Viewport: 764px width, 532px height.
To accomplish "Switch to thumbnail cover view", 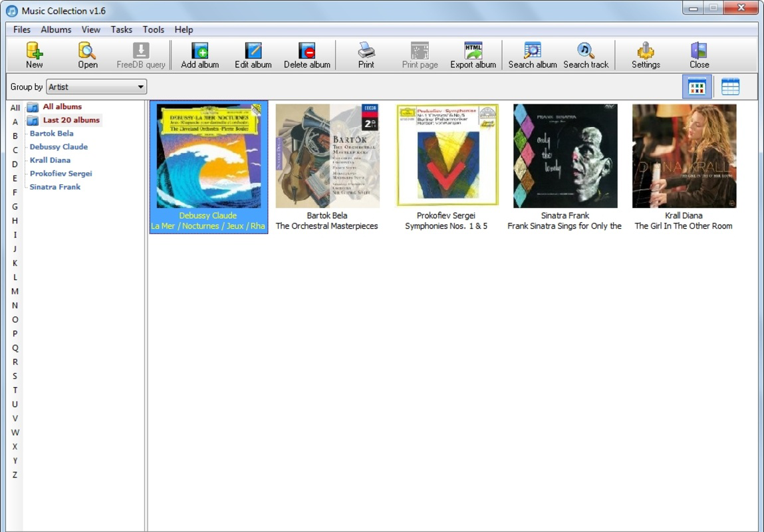I will (697, 87).
